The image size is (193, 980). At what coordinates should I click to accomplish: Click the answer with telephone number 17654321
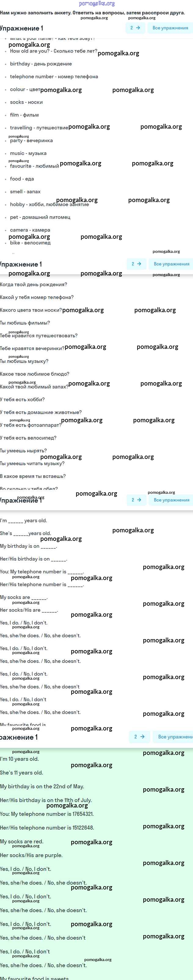click(x=47, y=814)
